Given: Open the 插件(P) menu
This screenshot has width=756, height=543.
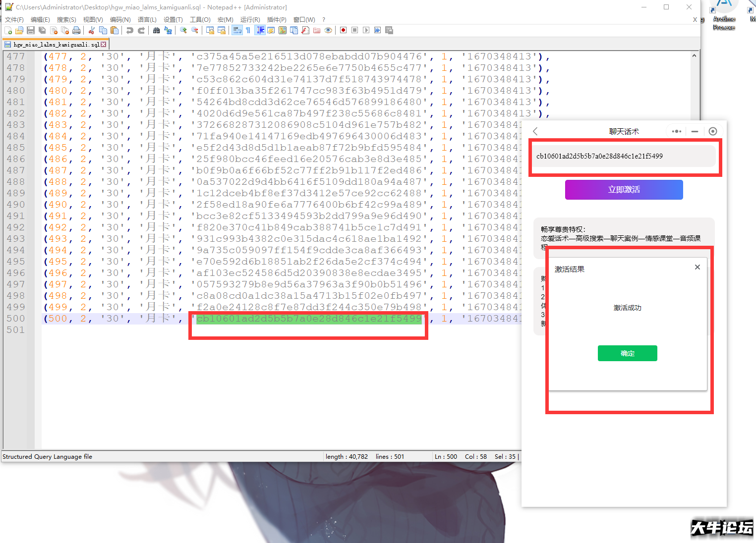Looking at the screenshot, I should (x=277, y=19).
